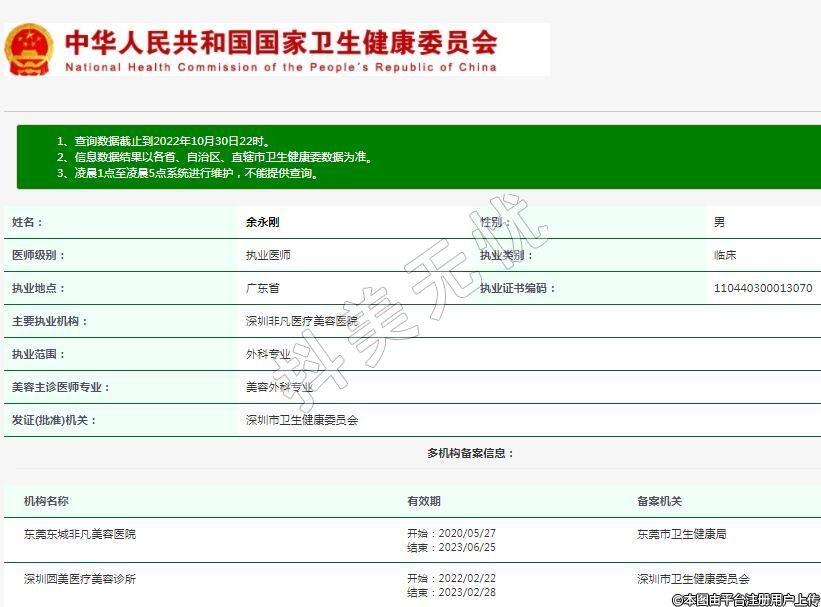Click the 有效期 column header
This screenshot has height=607, width=821.
423,501
